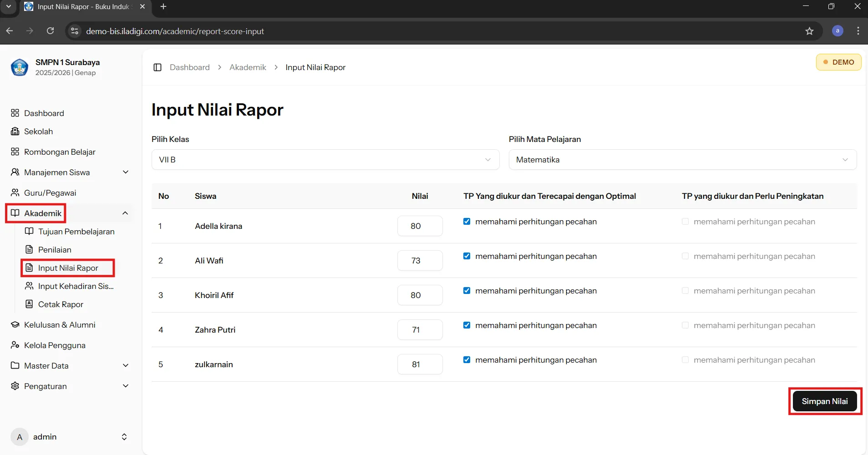Reload the page
The height and width of the screenshot is (455, 868).
click(51, 31)
